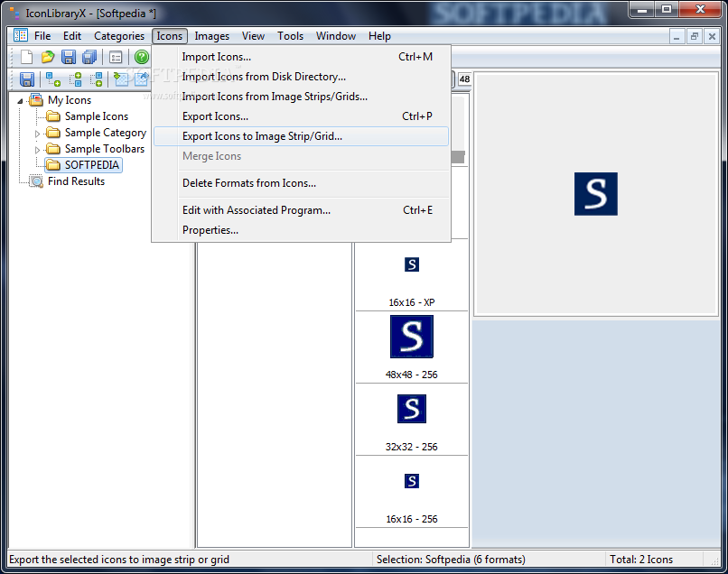Viewport: 728px width, 574px height.
Task: Select the 16x16 - 256 format thumbnail
Action: coord(412,492)
